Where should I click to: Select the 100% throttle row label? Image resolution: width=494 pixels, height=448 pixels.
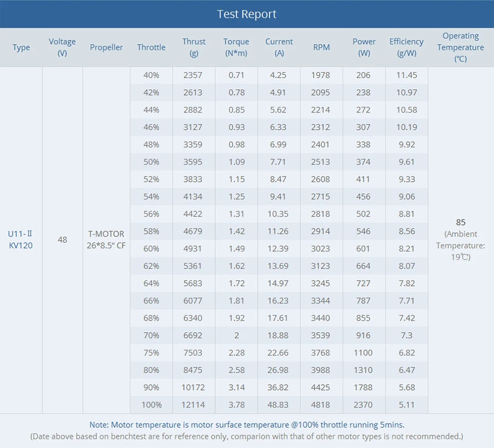[x=151, y=405]
